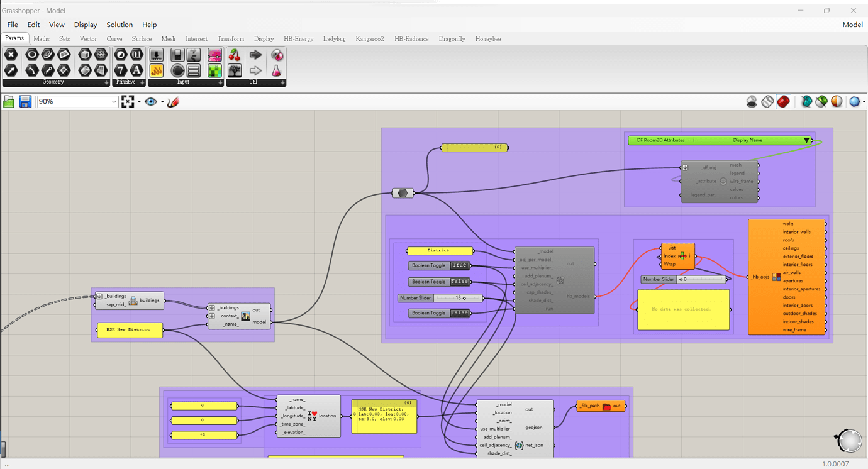The image size is (868, 469).
Task: Click the hexagon relay node
Action: [x=403, y=193]
